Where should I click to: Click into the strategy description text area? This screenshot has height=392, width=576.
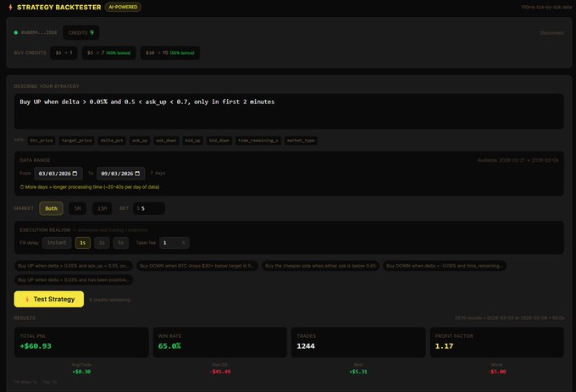pyautogui.click(x=288, y=111)
